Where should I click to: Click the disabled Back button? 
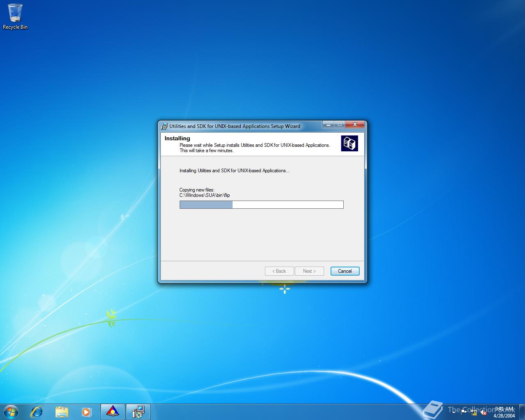click(279, 271)
